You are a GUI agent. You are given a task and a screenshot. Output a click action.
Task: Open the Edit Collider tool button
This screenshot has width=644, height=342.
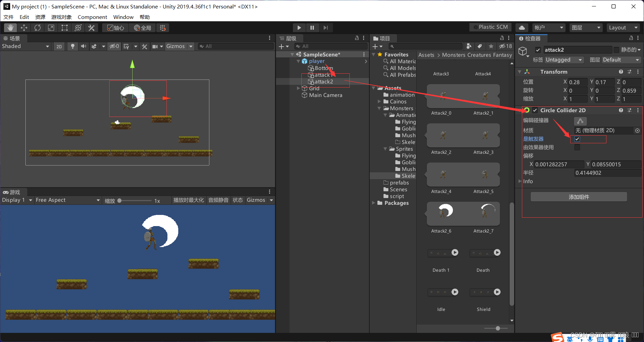tap(580, 121)
